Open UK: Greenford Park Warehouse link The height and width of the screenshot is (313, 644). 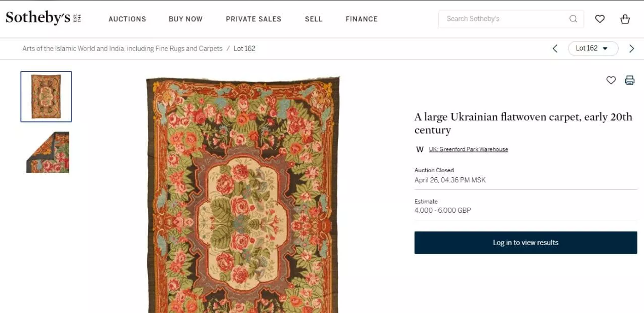[468, 149]
